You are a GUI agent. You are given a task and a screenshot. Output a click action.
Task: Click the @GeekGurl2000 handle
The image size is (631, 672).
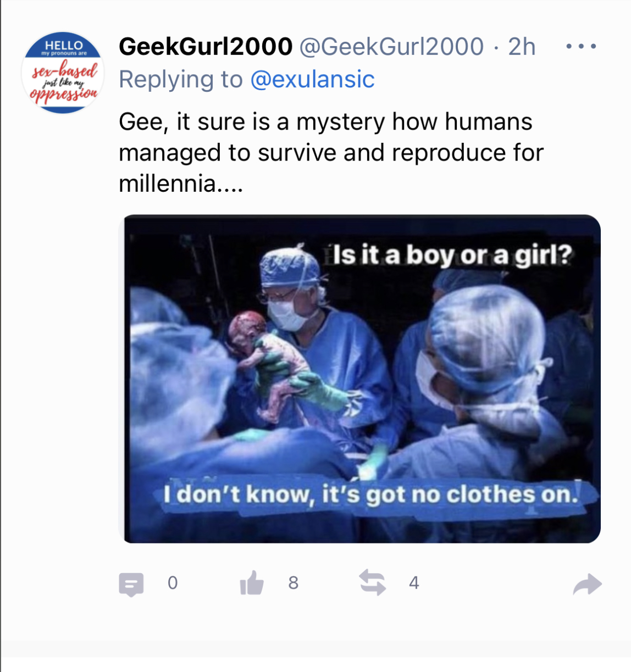tap(391, 47)
